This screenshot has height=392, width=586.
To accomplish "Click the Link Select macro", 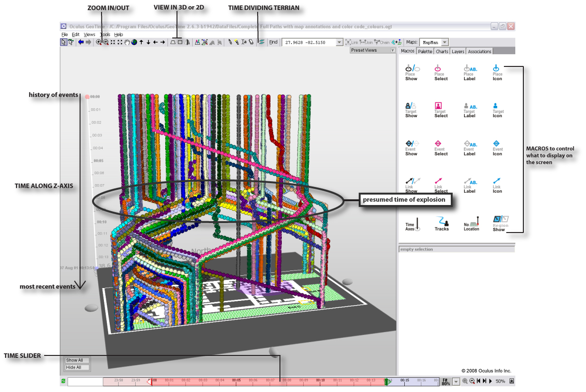I will pyautogui.click(x=440, y=186).
